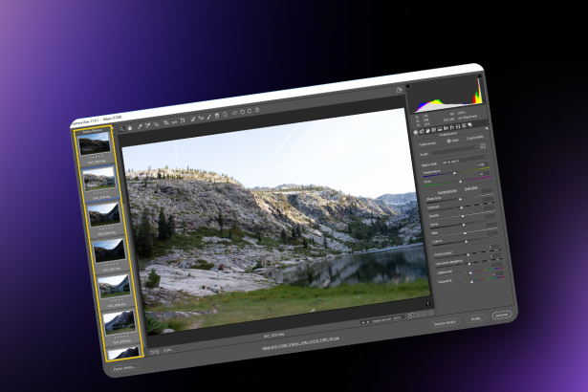Image resolution: width=588 pixels, height=392 pixels.
Task: Select the topmost filmstrip thumbnail
Action: tap(94, 143)
